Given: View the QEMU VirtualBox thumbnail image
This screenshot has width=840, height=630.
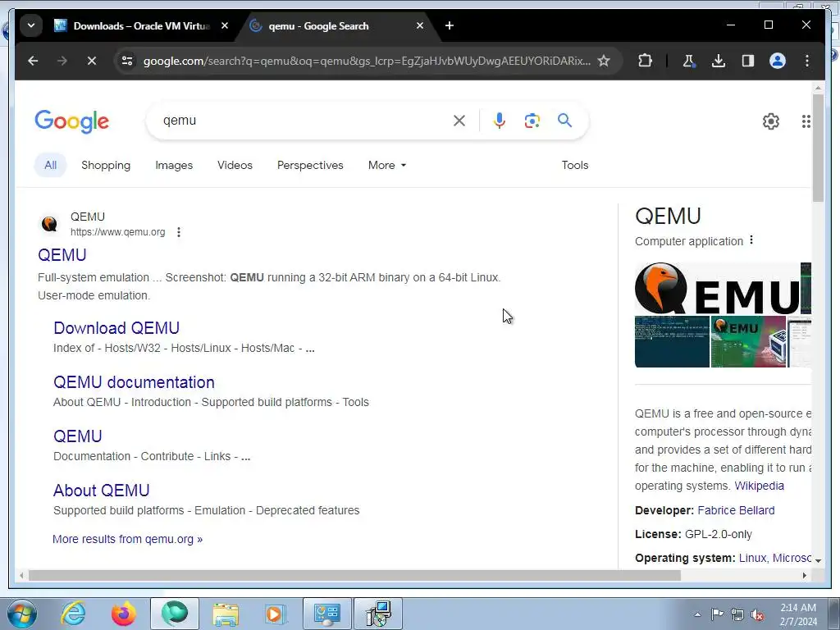Looking at the screenshot, I should coord(748,342).
